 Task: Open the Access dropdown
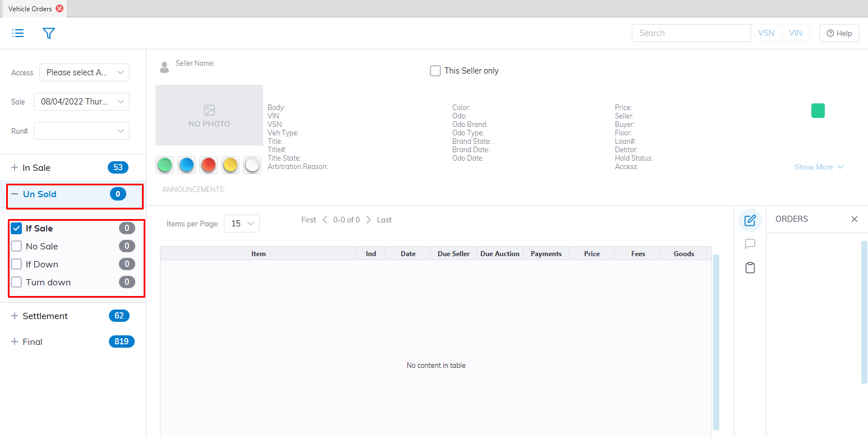84,72
